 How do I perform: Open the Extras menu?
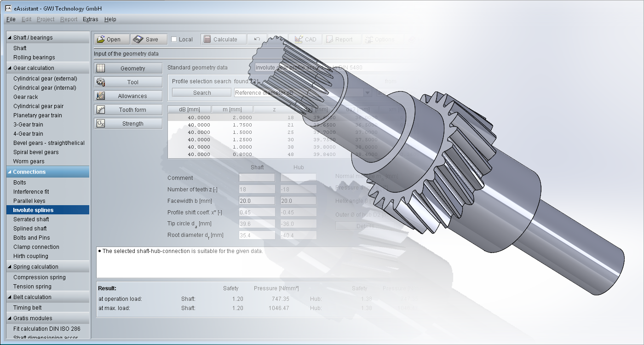[90, 19]
